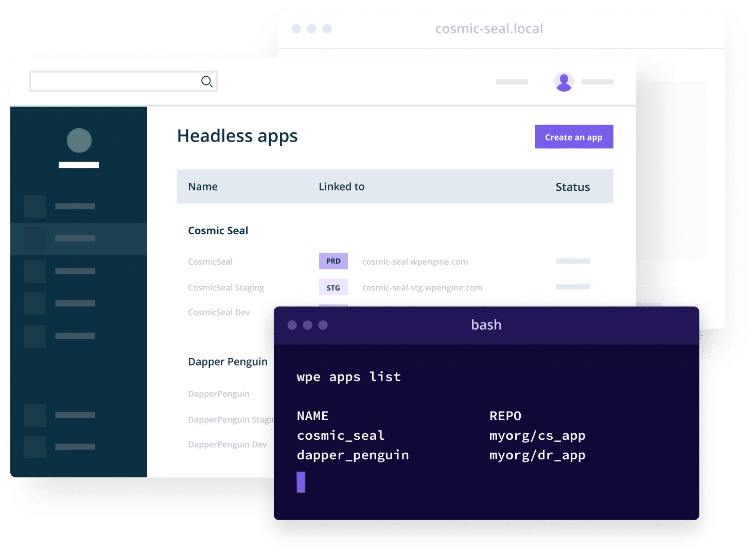Open the user avatar profile icon
The image size is (756, 551).
coord(564,81)
